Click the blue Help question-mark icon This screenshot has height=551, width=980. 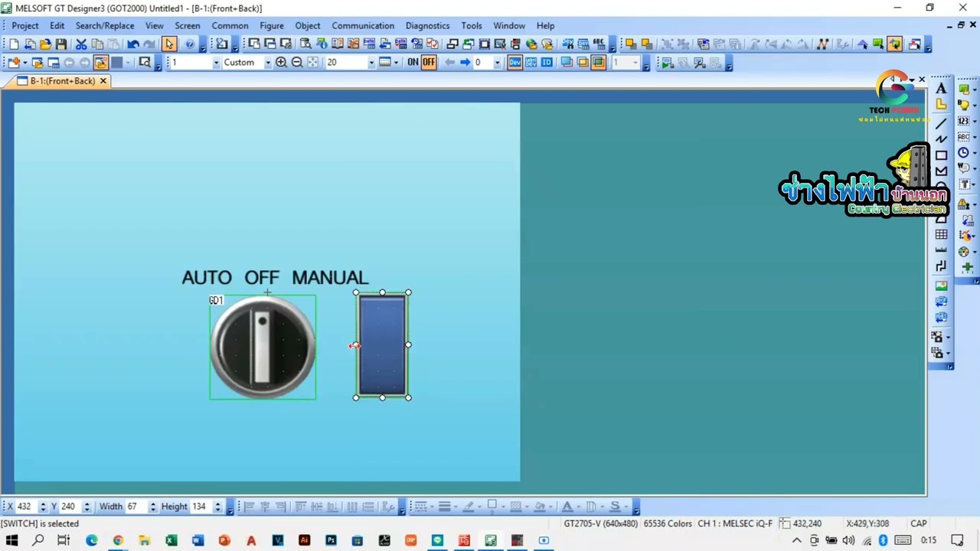[190, 44]
